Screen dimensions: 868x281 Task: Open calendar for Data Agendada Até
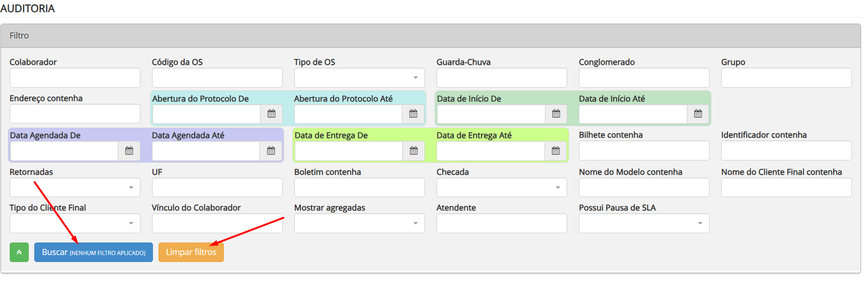point(271,151)
